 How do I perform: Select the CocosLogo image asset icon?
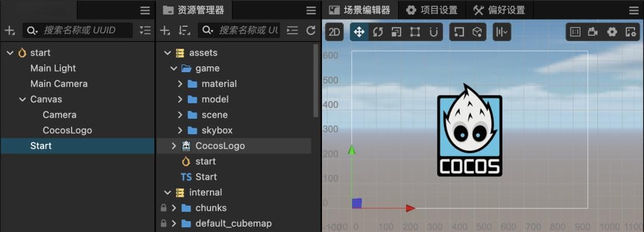(x=186, y=146)
